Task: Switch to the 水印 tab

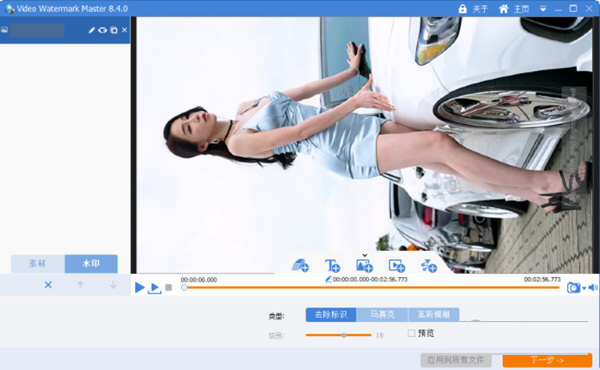Action: [x=91, y=264]
